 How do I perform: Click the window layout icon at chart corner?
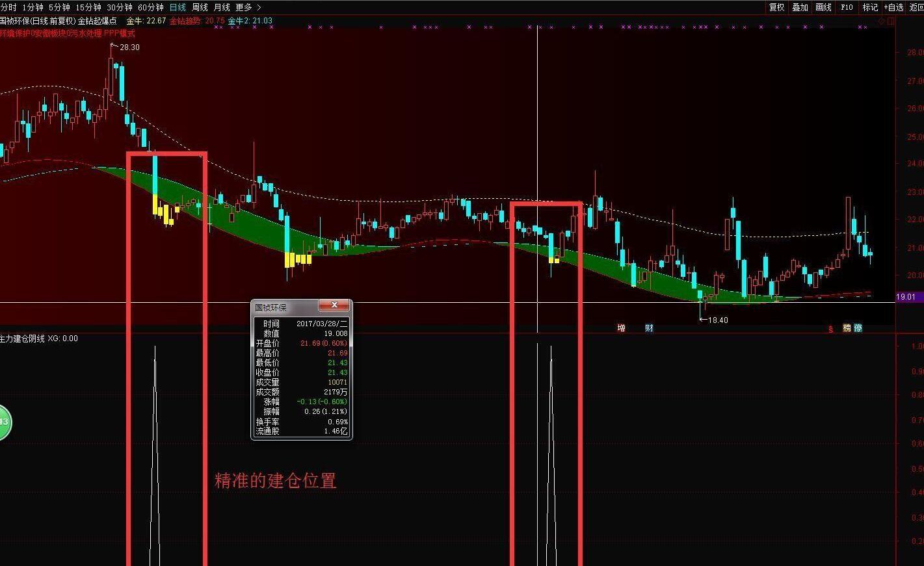[891, 21]
